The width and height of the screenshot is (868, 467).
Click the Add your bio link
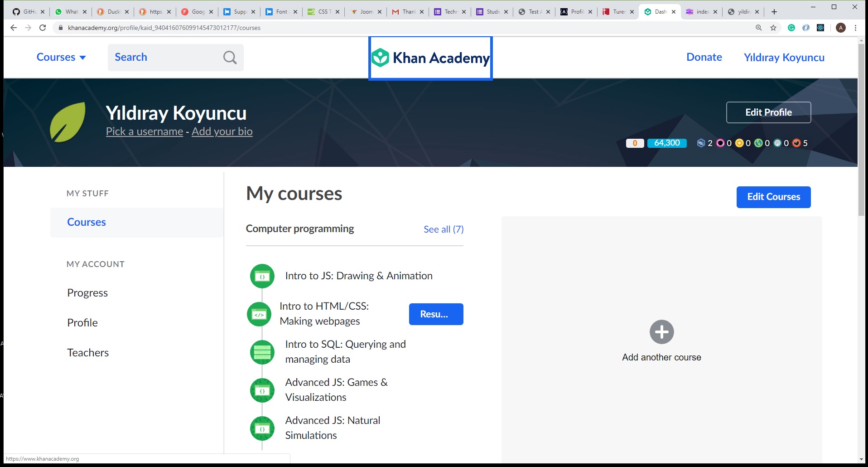coord(222,131)
